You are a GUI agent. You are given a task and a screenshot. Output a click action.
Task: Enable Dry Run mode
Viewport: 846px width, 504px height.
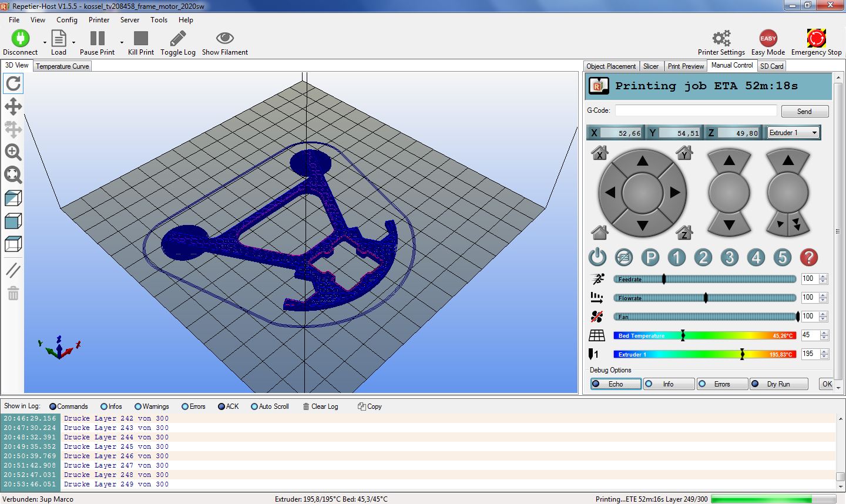[x=779, y=384]
